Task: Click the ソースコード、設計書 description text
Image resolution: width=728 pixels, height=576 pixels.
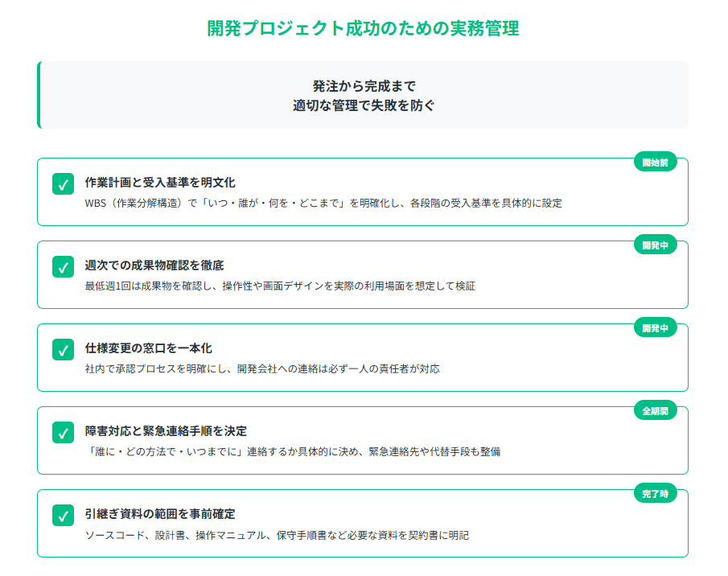Action: (x=277, y=534)
